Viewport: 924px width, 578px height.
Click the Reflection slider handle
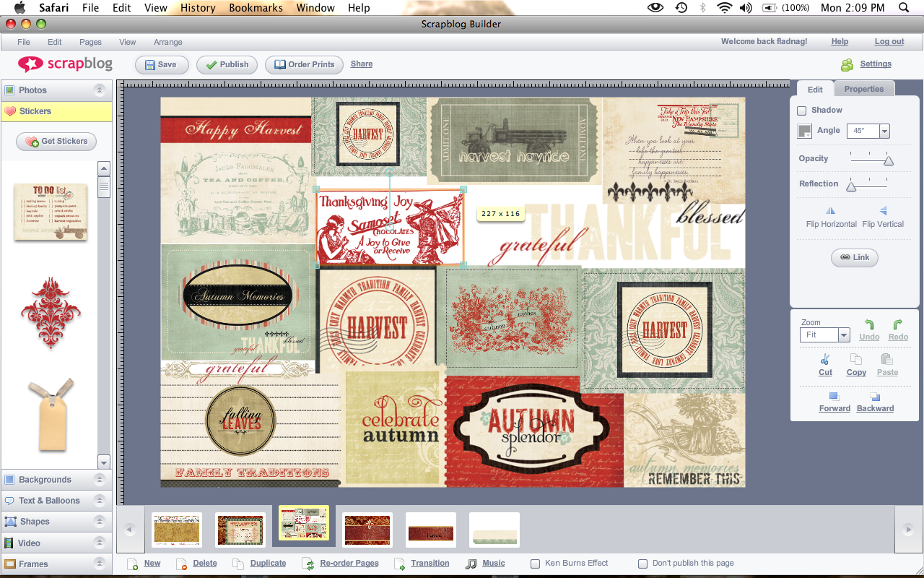pyautogui.click(x=851, y=186)
